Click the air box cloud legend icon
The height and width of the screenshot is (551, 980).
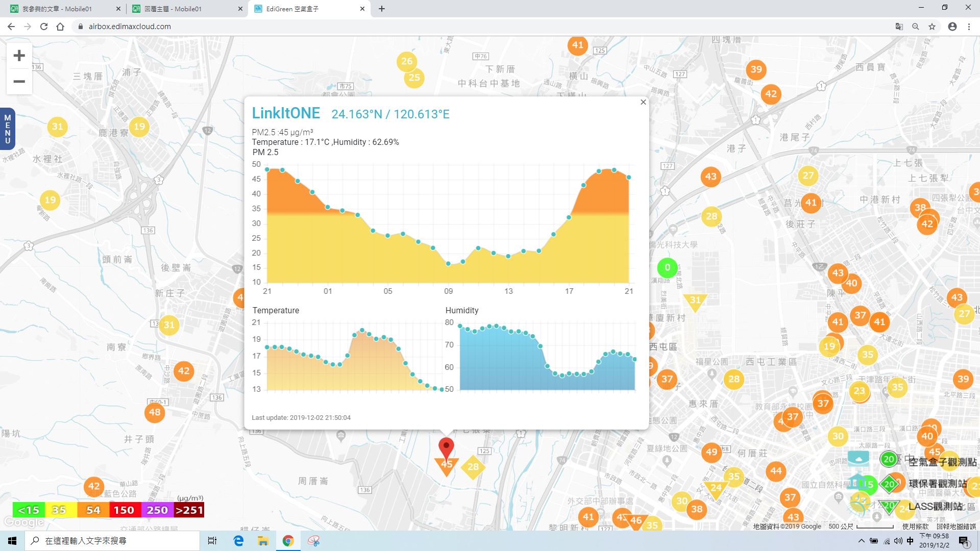point(859,458)
